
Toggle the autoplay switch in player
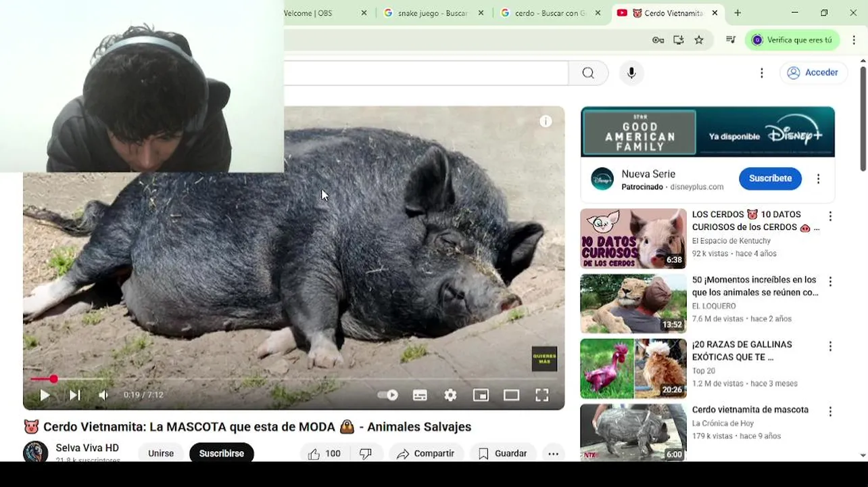(387, 395)
